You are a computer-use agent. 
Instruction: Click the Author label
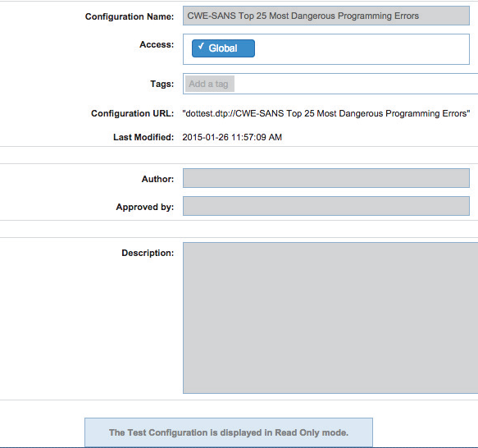point(157,179)
